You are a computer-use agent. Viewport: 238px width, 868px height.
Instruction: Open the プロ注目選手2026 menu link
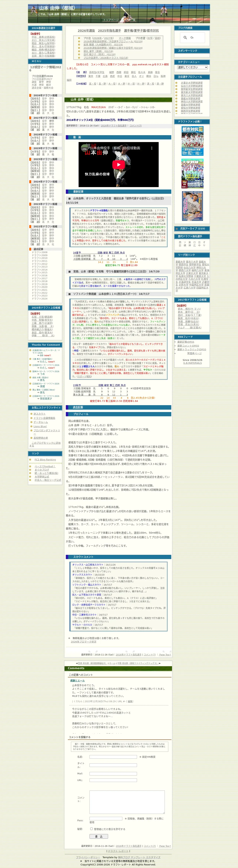[42, 76]
